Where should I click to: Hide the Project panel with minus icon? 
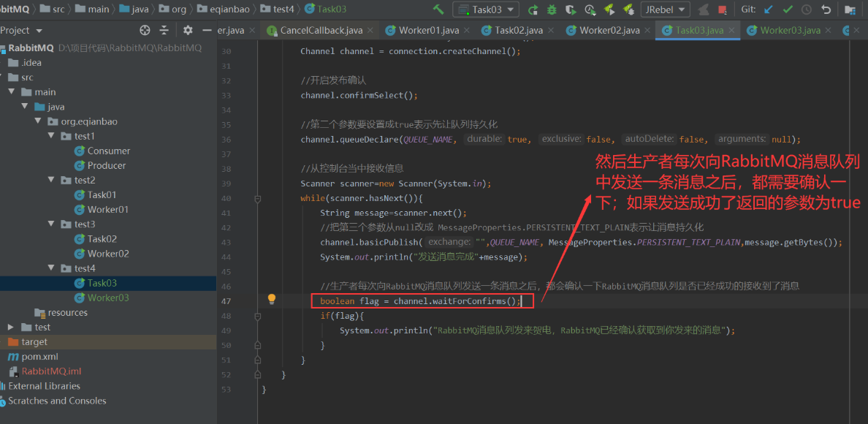(x=207, y=30)
